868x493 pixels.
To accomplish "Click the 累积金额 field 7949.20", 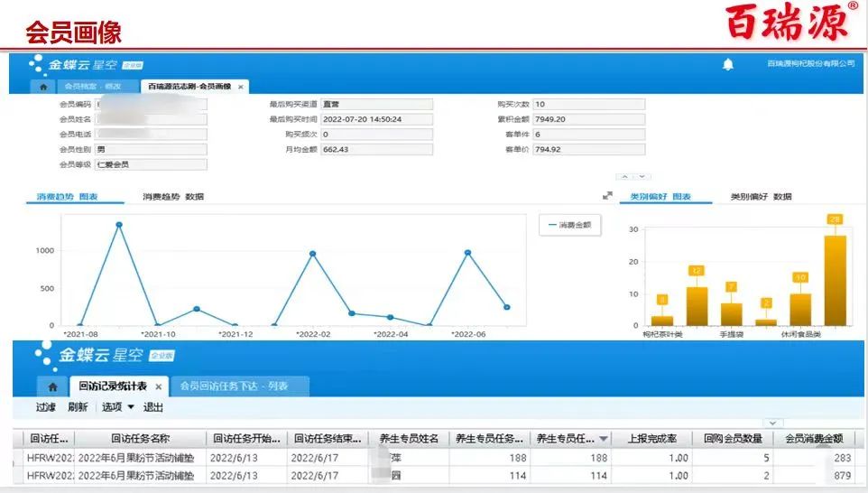I will coord(589,119).
